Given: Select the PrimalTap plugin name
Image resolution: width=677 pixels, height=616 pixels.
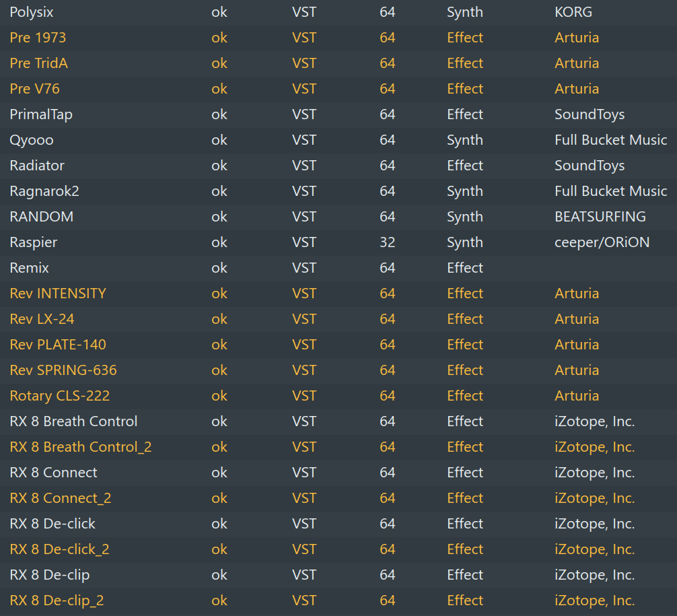Looking at the screenshot, I should [x=41, y=114].
